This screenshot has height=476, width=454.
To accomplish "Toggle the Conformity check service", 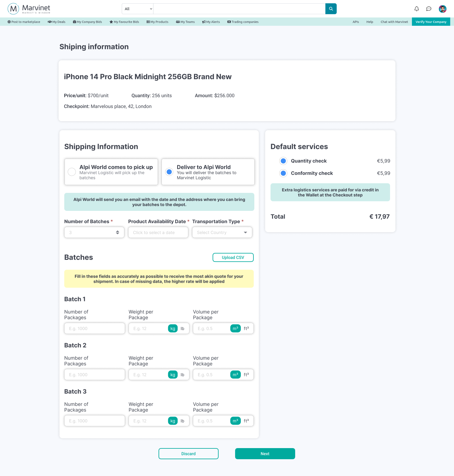I will pyautogui.click(x=283, y=173).
